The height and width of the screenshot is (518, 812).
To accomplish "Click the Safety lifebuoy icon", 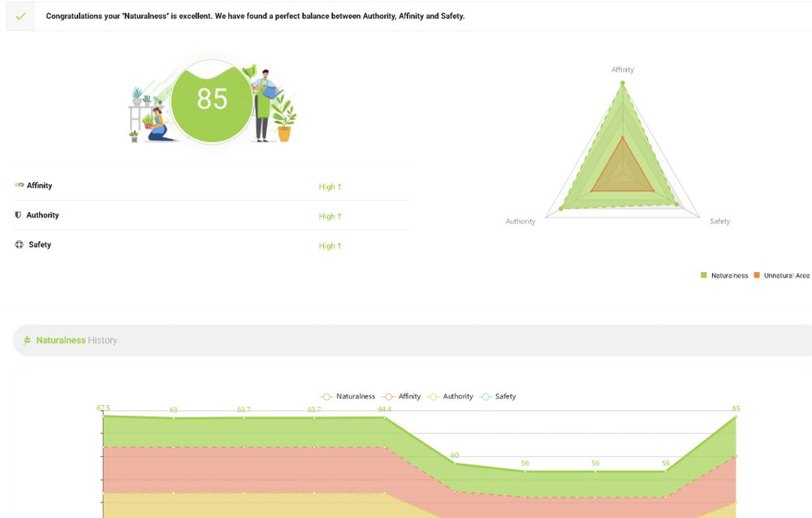I will pyautogui.click(x=19, y=244).
